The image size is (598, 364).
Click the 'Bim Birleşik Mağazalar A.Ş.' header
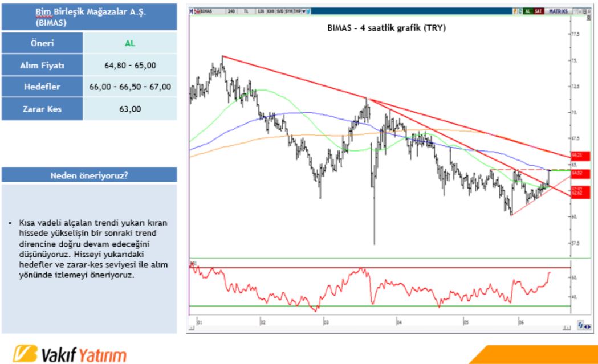90,17
